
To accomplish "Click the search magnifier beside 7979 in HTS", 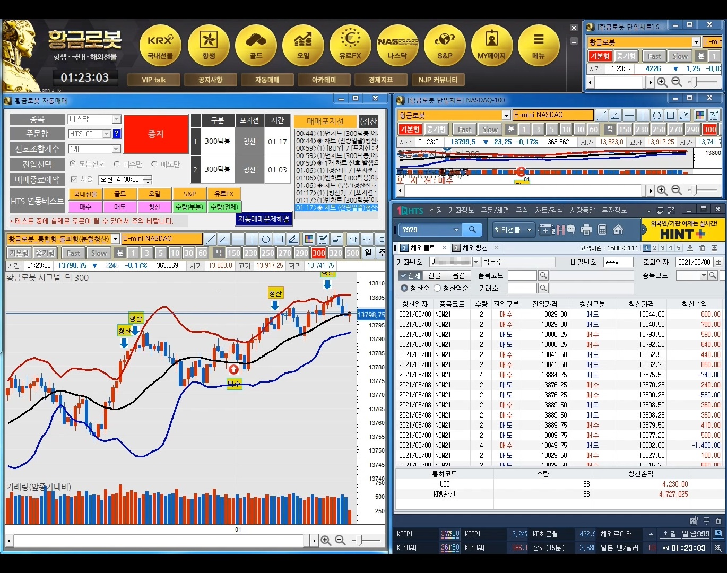I will pos(472,230).
